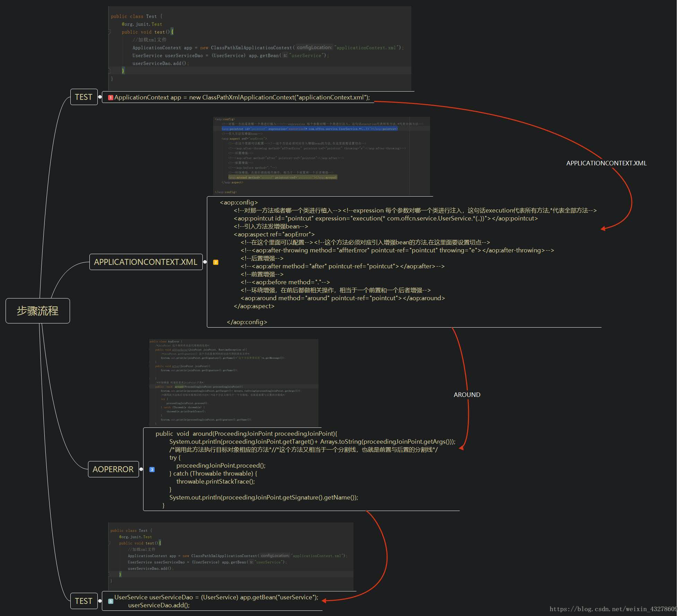
Task: Collapse the TEST branch with ApplicationContext line
Action: tap(100, 97)
